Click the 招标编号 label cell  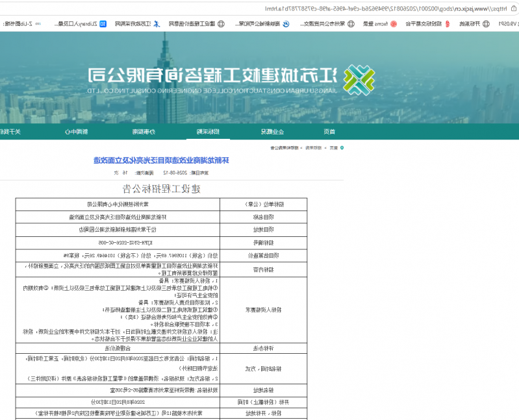264,243
